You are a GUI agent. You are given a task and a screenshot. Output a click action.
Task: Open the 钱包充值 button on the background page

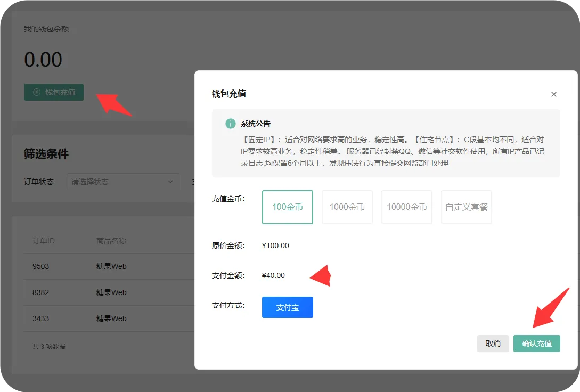tap(54, 92)
